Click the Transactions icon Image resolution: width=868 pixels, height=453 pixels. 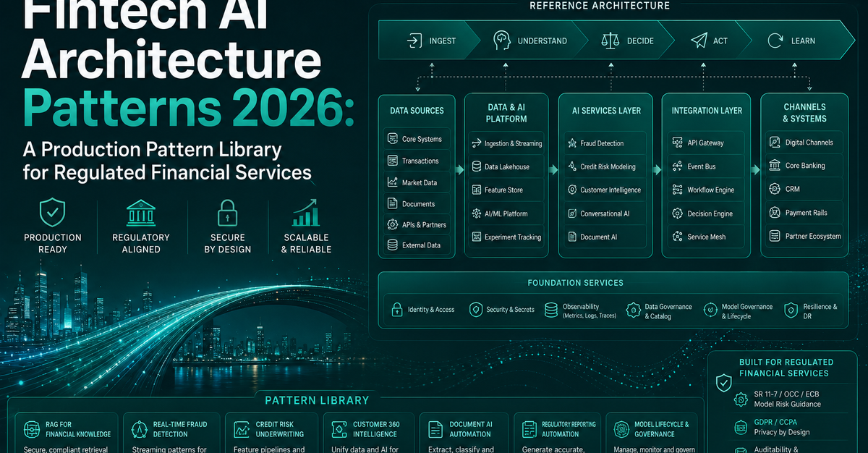[x=393, y=161]
